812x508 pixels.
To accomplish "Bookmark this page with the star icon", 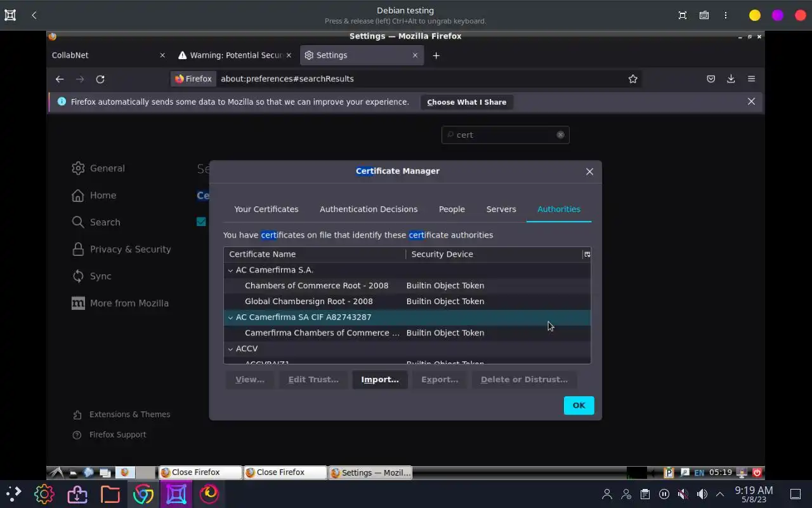I will click(x=632, y=79).
